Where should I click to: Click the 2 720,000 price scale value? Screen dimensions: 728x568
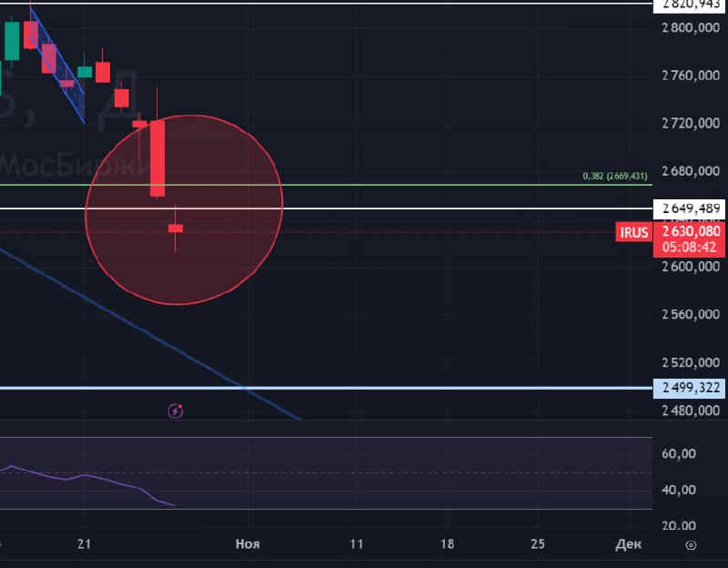pos(691,123)
